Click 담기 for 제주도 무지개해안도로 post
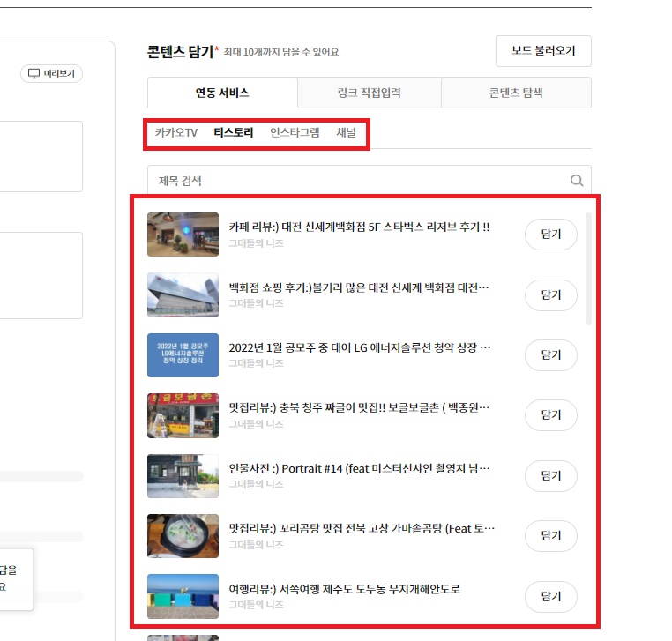 click(550, 597)
